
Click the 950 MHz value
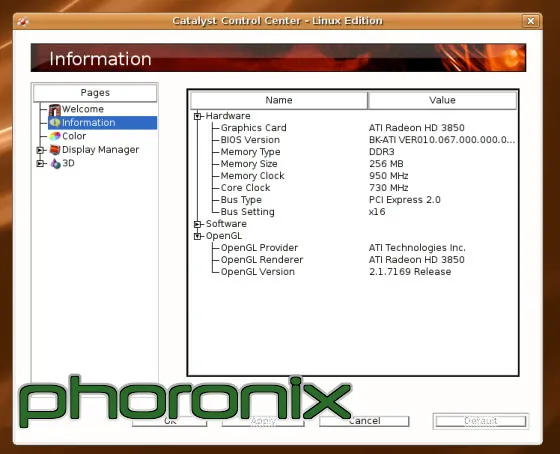[389, 176]
